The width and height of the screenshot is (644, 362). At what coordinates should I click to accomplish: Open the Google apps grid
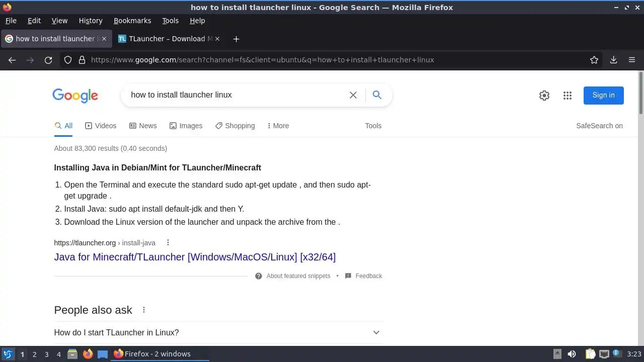pos(568,96)
